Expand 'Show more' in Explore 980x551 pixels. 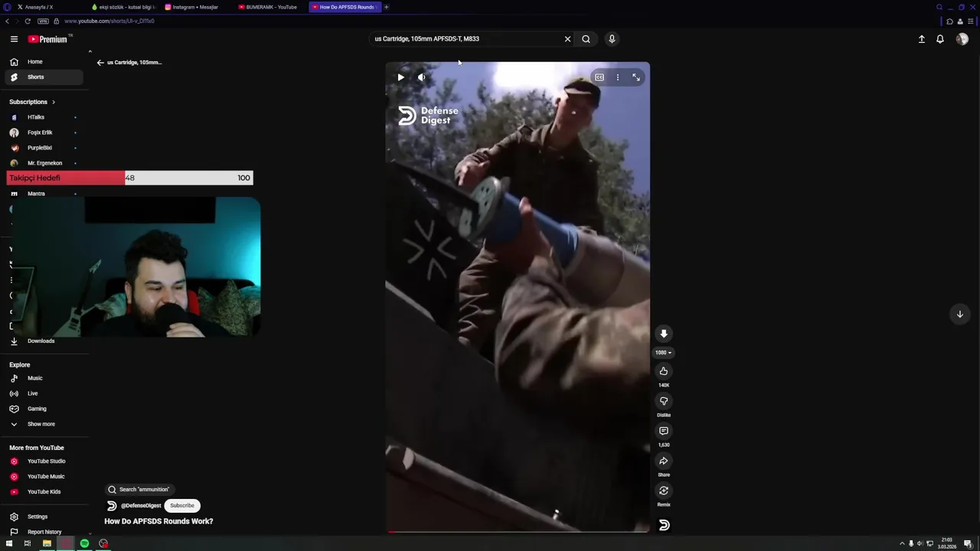click(44, 424)
